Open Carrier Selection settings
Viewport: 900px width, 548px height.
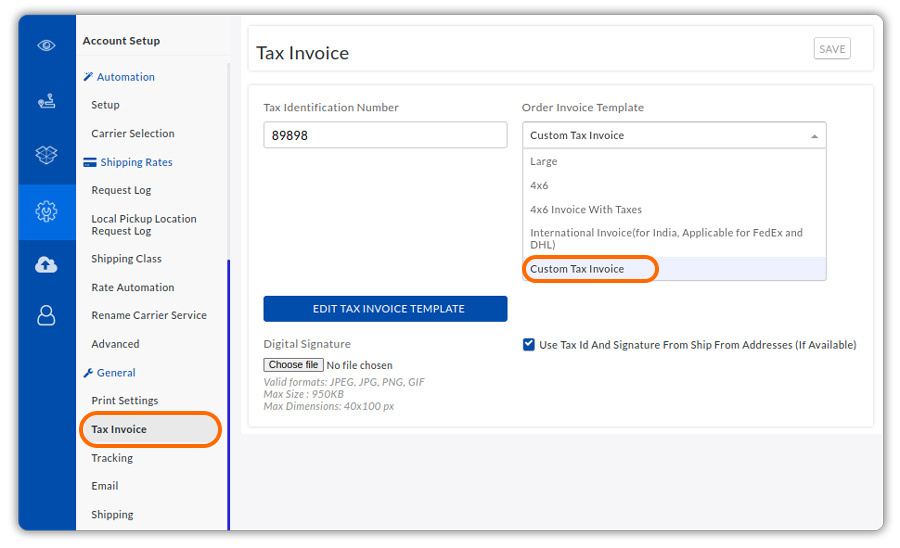pos(133,134)
